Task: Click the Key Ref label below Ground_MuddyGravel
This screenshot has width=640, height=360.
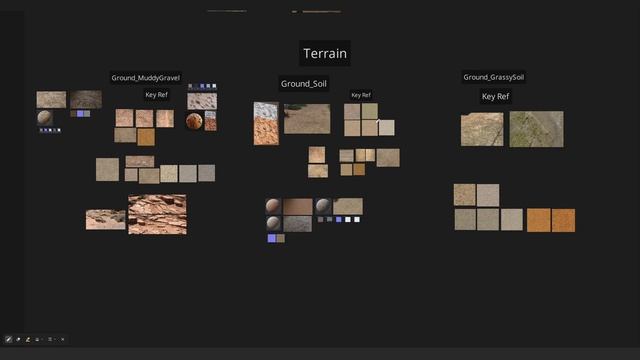Action: tap(156, 95)
